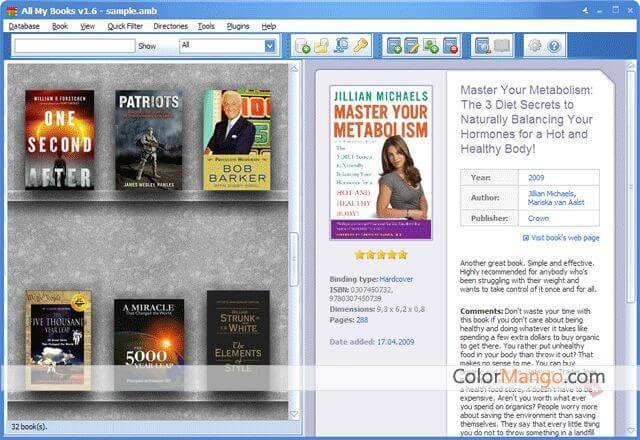Click the five-star rating under the cover
Screen dimensions: 640x440
tap(381, 255)
